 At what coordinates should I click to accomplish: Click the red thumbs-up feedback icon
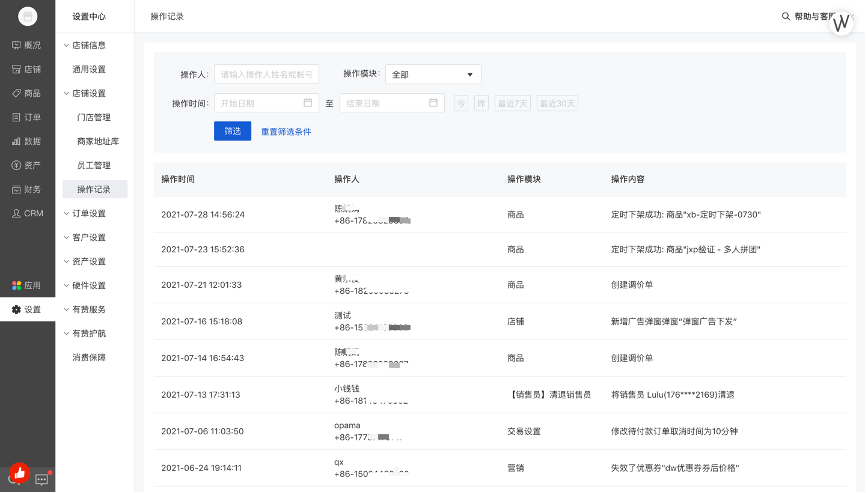click(19, 473)
